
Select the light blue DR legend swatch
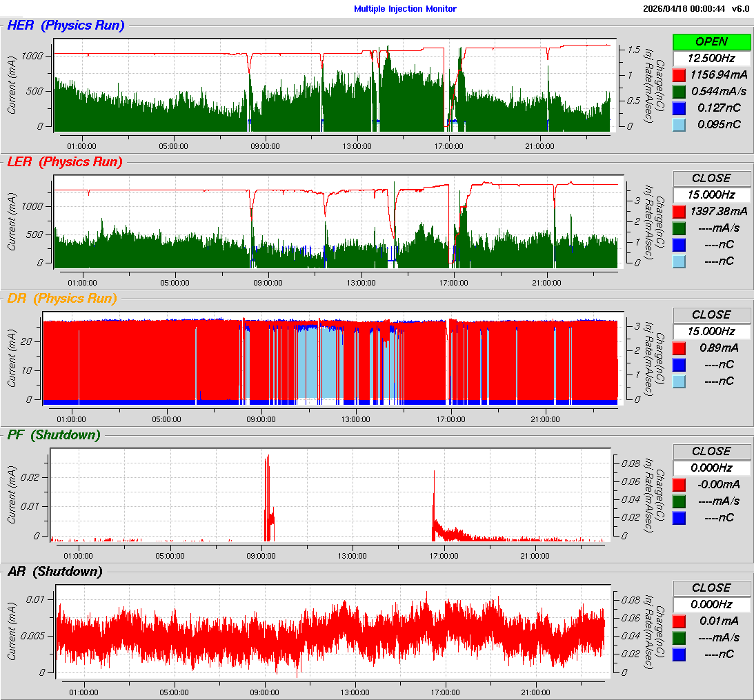[x=679, y=381]
